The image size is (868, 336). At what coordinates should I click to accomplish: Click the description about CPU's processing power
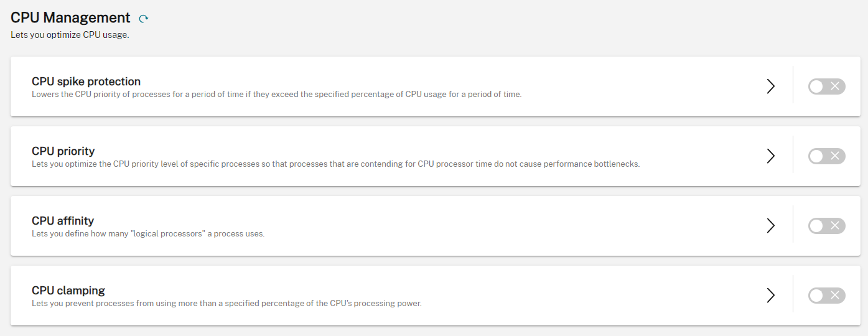[226, 304]
